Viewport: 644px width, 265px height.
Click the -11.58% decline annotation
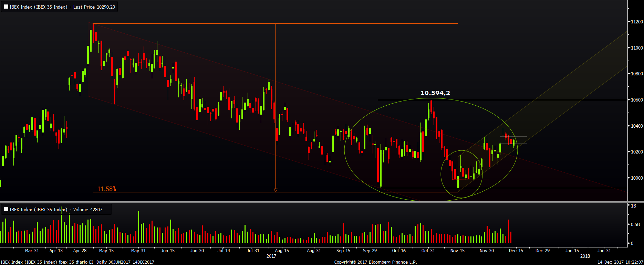click(x=105, y=189)
